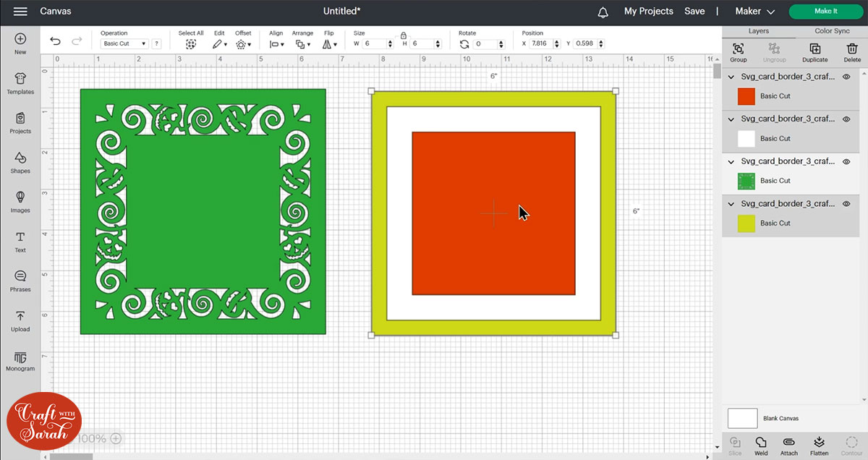
Task: Collapse the yellow Svg_card_border layer group
Action: (731, 204)
